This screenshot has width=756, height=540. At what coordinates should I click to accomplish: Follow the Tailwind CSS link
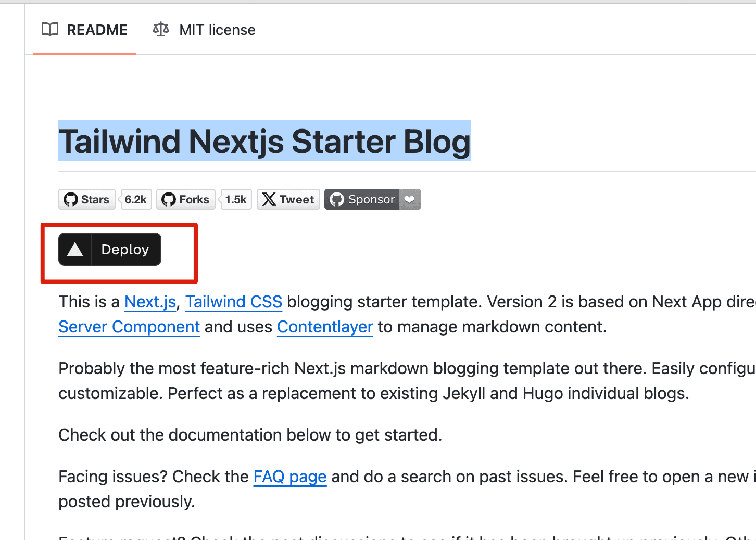coord(234,302)
